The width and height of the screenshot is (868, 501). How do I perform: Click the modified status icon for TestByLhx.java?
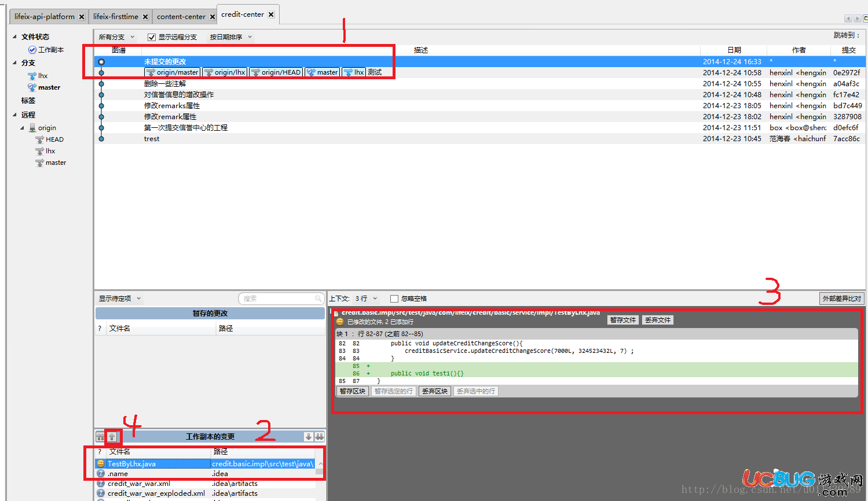point(101,463)
